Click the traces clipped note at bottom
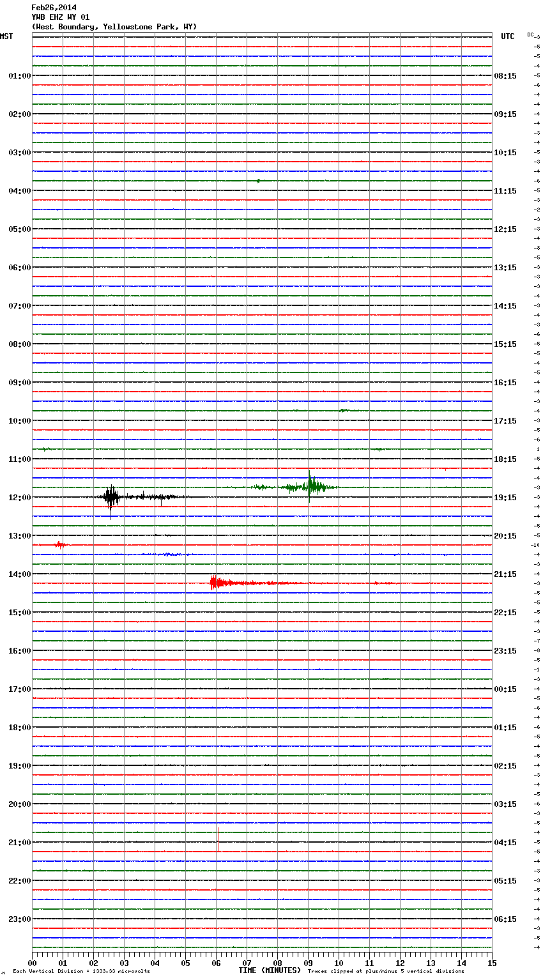Viewport: 543px width, 980px height. [386, 971]
